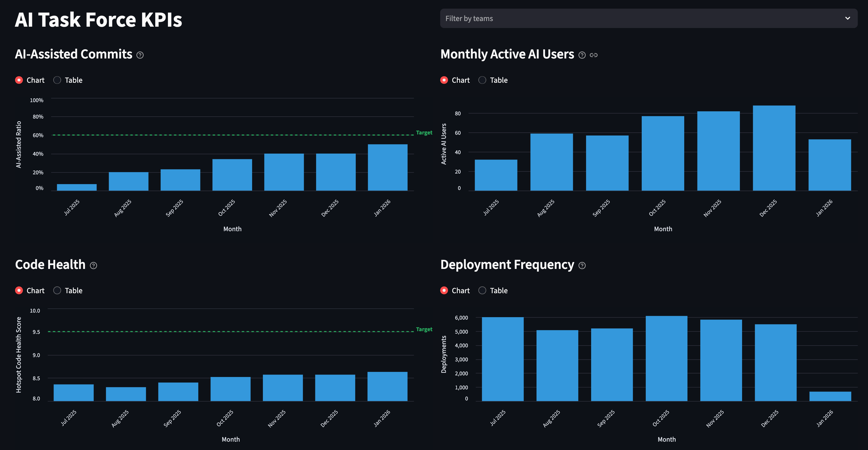Click help icon beside Monthly Active AI Users
This screenshot has height=450, width=868.
[x=582, y=55]
